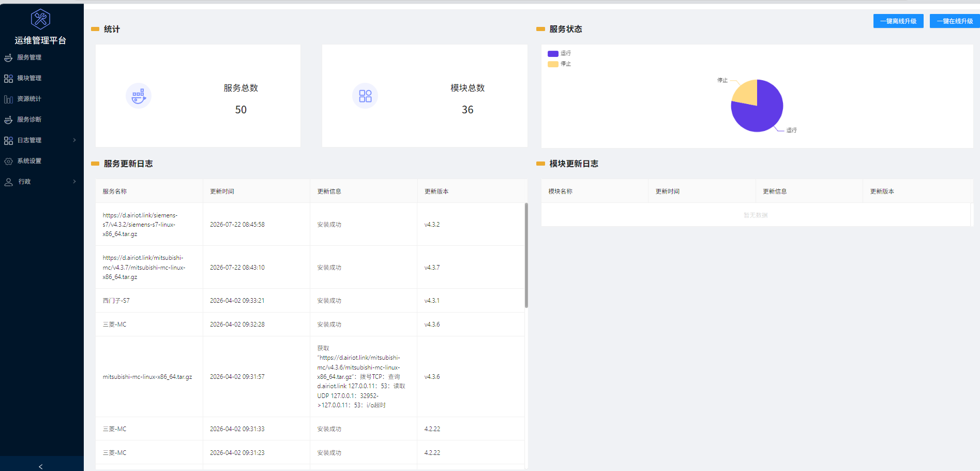Click the 行政 user icon

coord(8,182)
